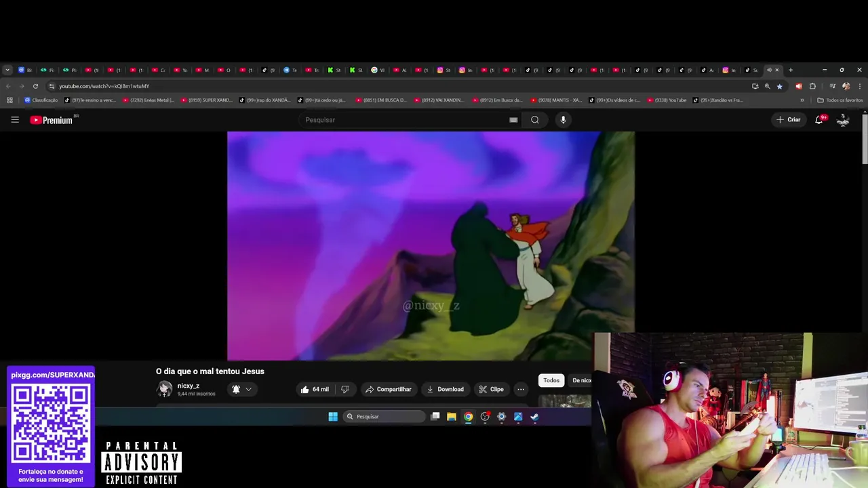
Task: Go back with browser back arrow
Action: (8, 86)
